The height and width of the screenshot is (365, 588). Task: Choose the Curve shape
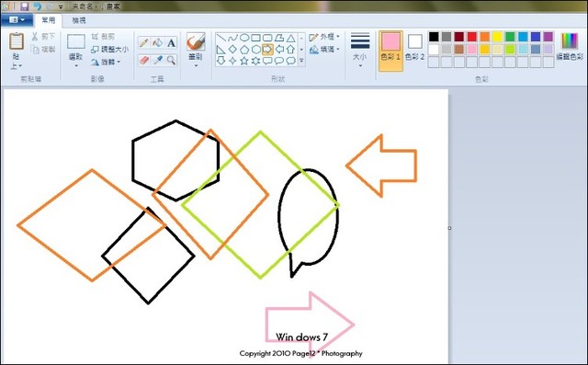click(232, 38)
